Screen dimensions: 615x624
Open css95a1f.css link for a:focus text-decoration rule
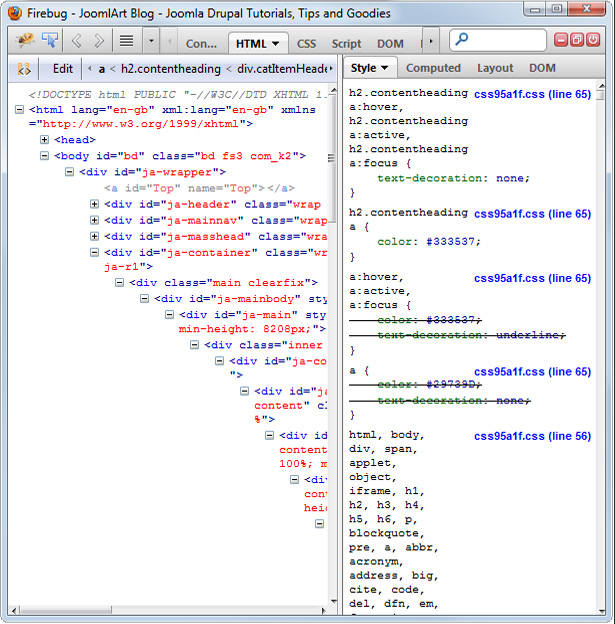[x=533, y=94]
